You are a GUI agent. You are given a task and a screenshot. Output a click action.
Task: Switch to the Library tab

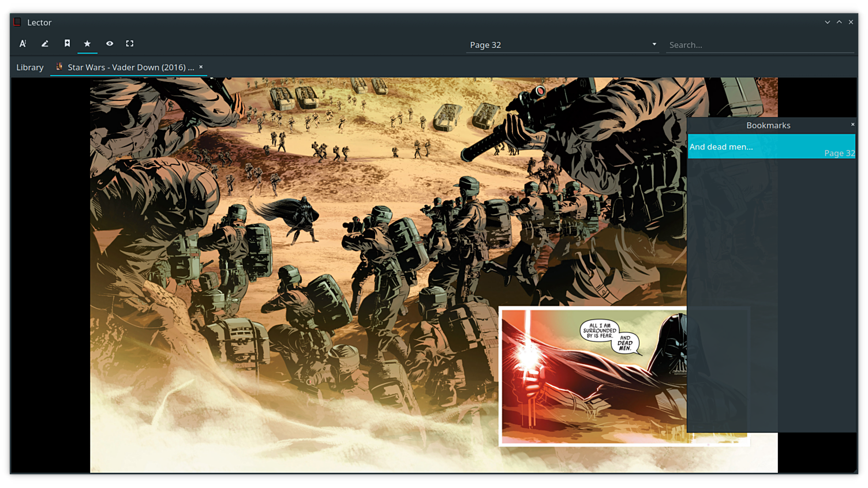pyautogui.click(x=30, y=67)
